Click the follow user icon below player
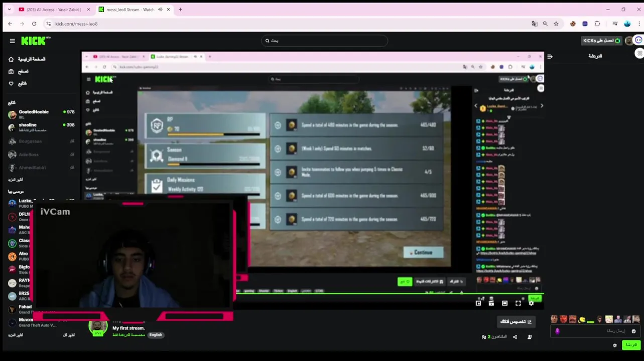The height and width of the screenshot is (361, 644). tap(530, 337)
